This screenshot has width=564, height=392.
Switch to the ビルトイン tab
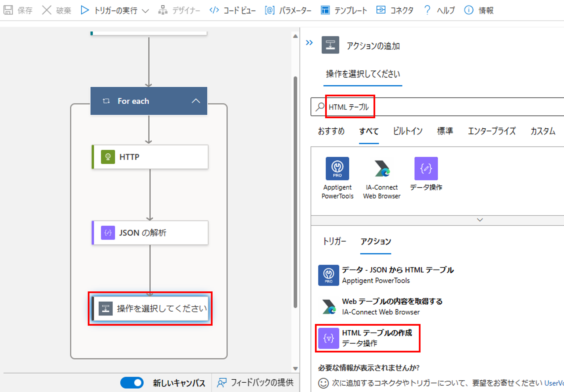tap(407, 131)
